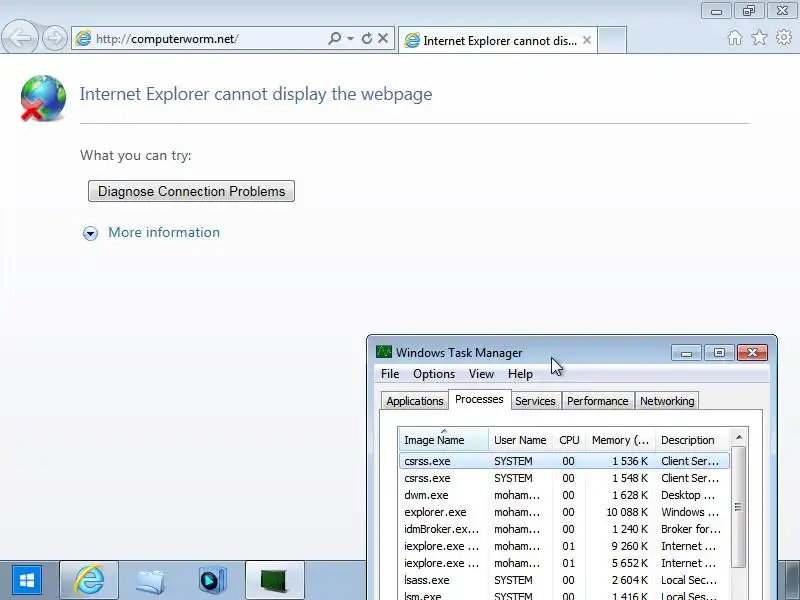Open the address bar dropdown arrow

click(351, 39)
